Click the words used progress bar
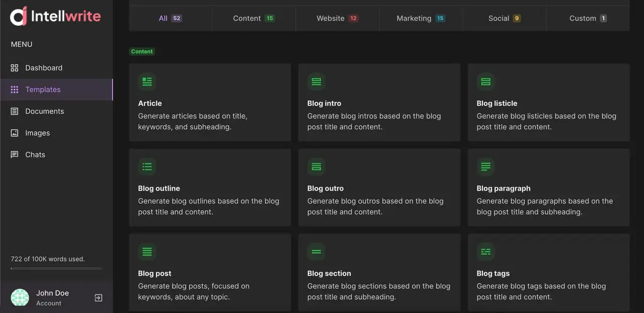The width and height of the screenshot is (644, 313). (56, 269)
